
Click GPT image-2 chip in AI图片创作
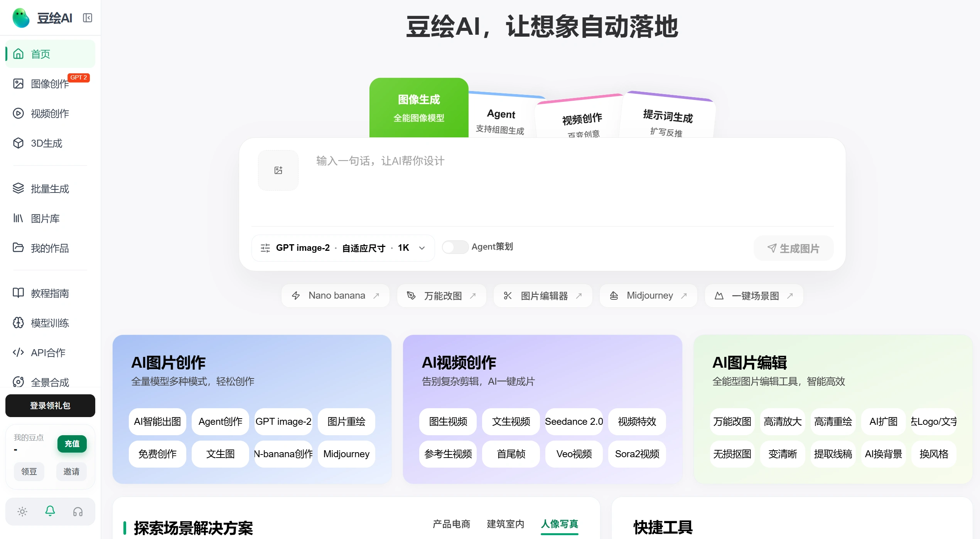tap(283, 421)
